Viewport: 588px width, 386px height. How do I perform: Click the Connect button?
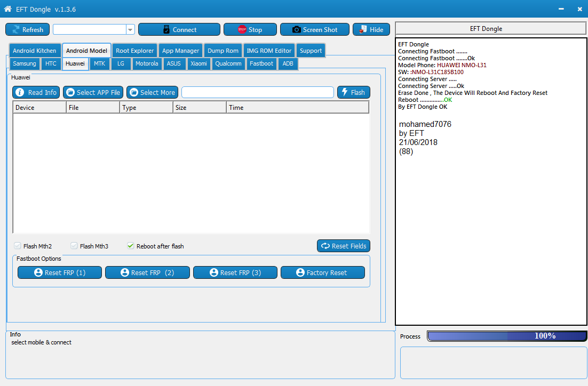click(179, 30)
